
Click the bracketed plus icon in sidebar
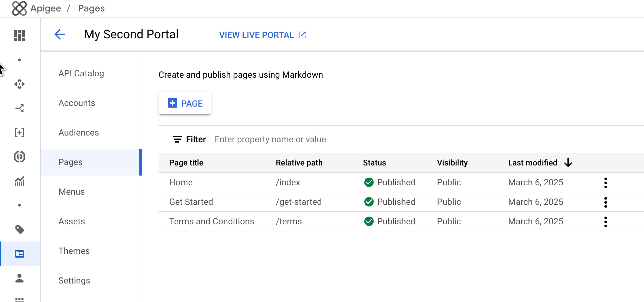tap(19, 133)
